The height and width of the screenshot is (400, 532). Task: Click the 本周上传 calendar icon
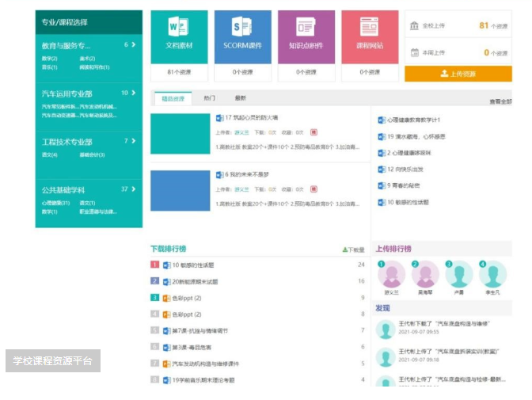(x=415, y=53)
